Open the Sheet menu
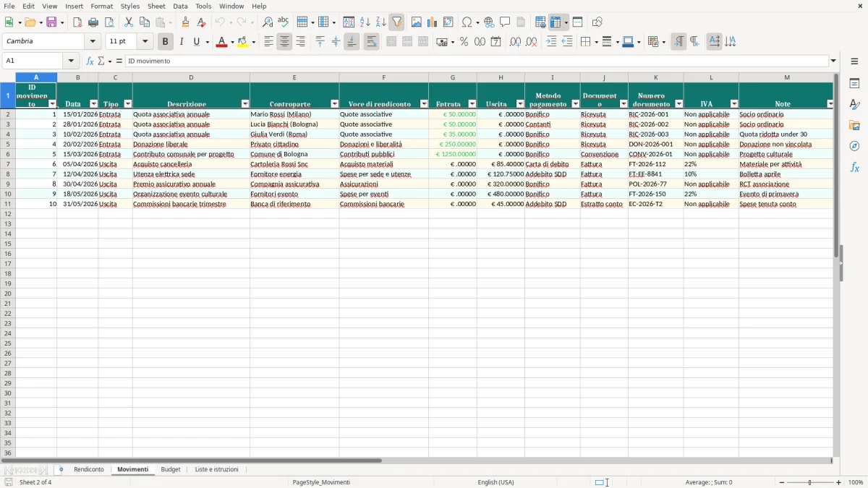 click(156, 6)
